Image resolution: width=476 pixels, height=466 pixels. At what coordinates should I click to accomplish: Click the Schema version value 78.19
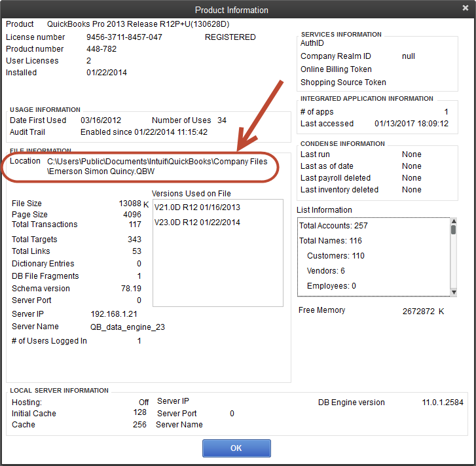(x=131, y=288)
